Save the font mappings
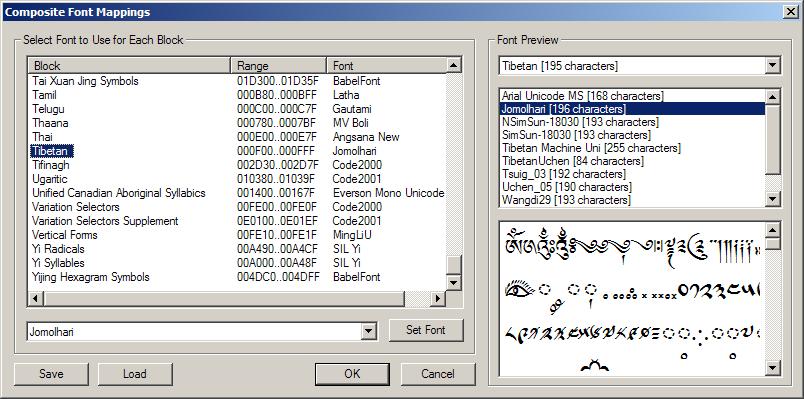Screen dimensions: 804x399 51,374
